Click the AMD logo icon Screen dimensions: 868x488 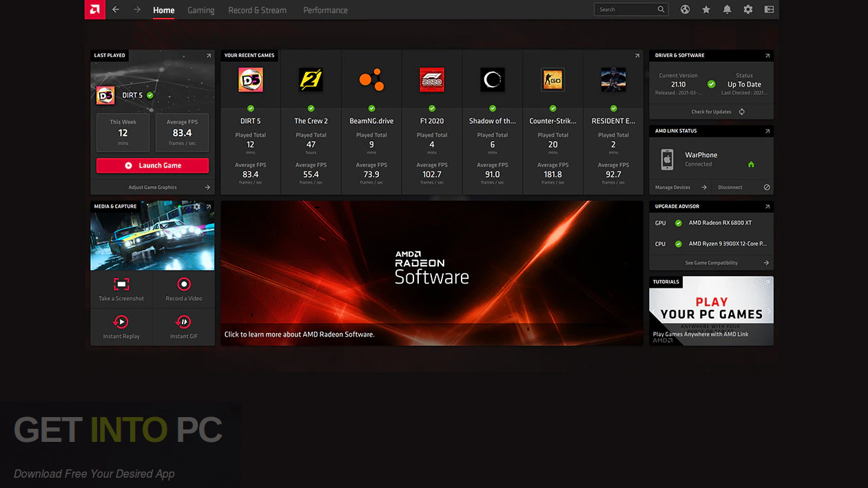pos(94,10)
